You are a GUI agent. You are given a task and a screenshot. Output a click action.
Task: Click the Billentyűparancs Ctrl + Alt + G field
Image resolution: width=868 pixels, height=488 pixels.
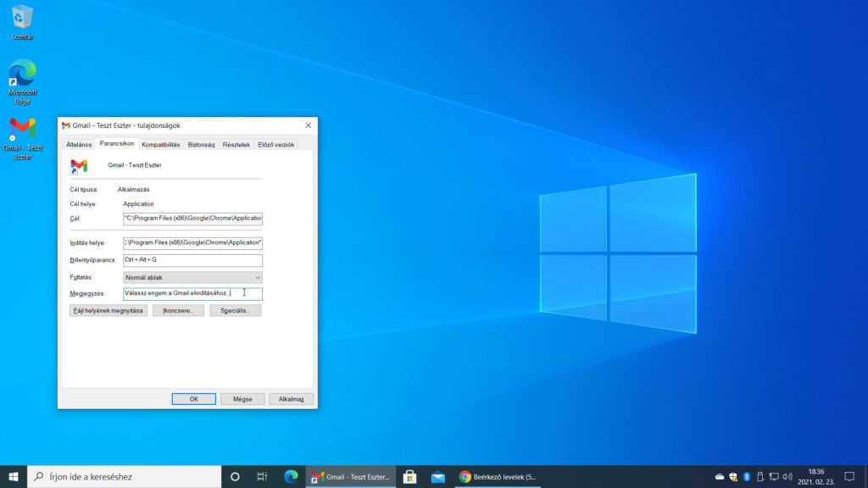(192, 260)
